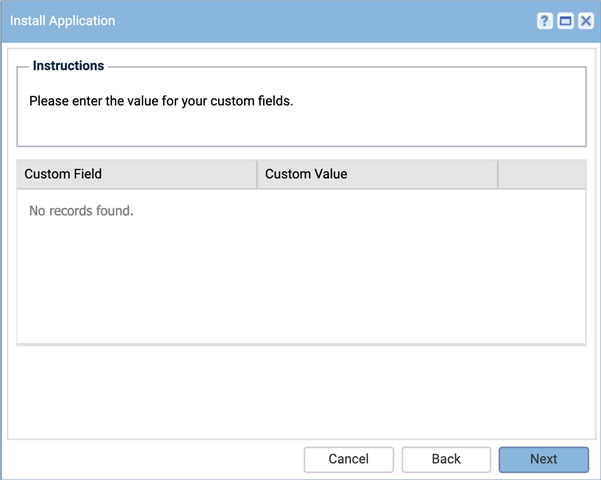Screen dimensions: 601x480
Task: Open help using the question mark icon
Action: (545, 21)
